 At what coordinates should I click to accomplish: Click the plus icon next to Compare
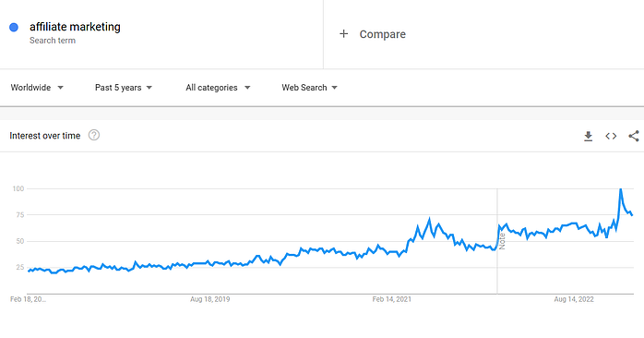click(x=344, y=34)
